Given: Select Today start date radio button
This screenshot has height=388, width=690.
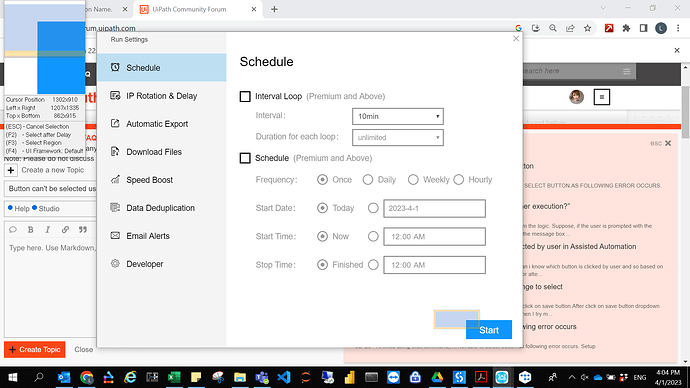Looking at the screenshot, I should (x=322, y=208).
